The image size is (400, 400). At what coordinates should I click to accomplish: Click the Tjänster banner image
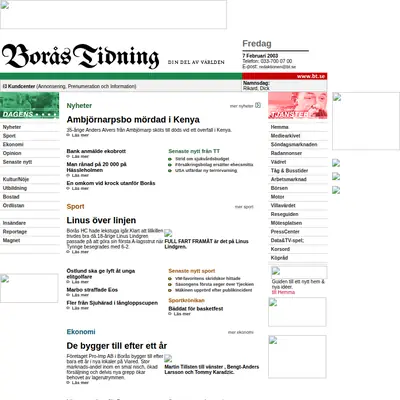click(298, 105)
